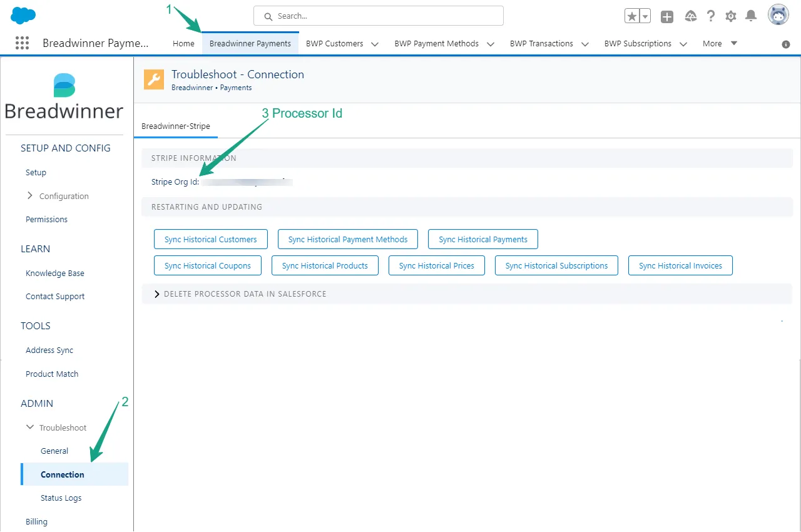801x532 pixels.
Task: Go to the Home tab
Action: point(183,44)
